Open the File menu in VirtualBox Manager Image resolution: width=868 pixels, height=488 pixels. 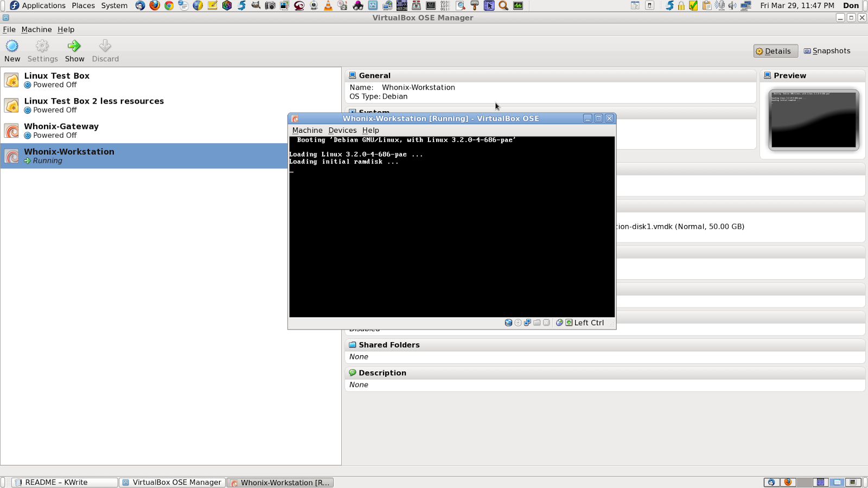pos(9,29)
